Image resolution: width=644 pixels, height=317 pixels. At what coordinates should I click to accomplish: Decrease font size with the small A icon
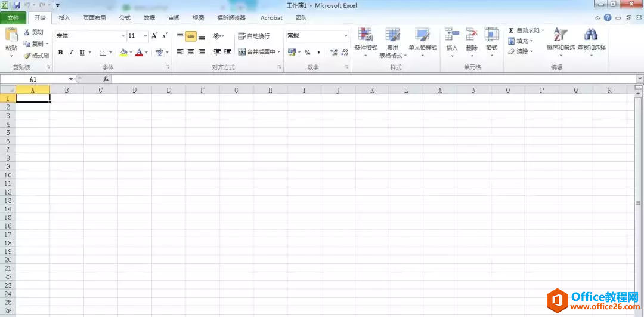point(165,36)
